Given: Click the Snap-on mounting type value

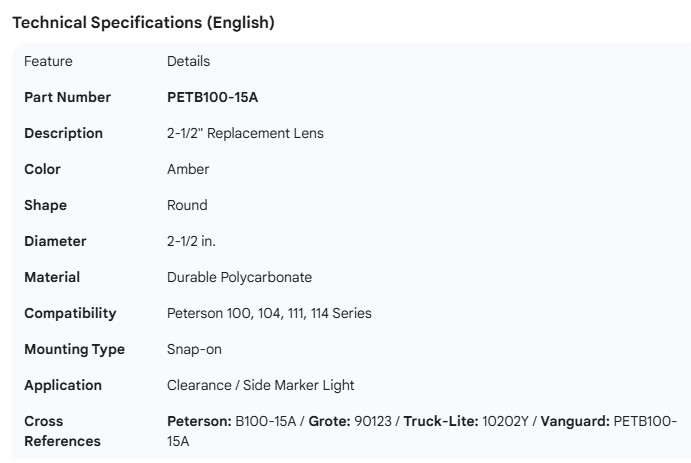Looking at the screenshot, I should (194, 349).
